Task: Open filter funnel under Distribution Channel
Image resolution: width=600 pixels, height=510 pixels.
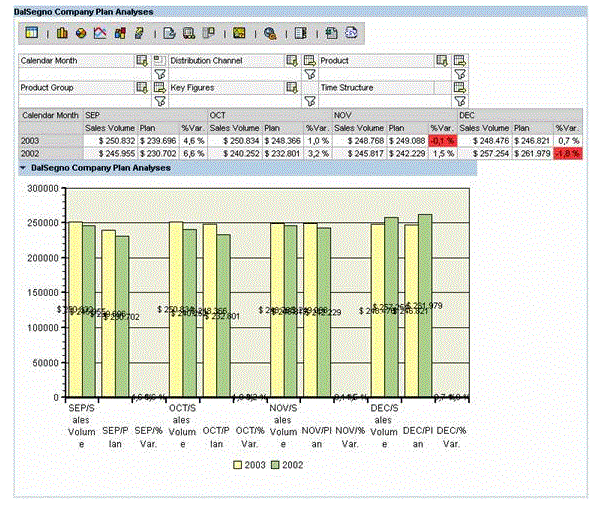Action: click(x=308, y=74)
